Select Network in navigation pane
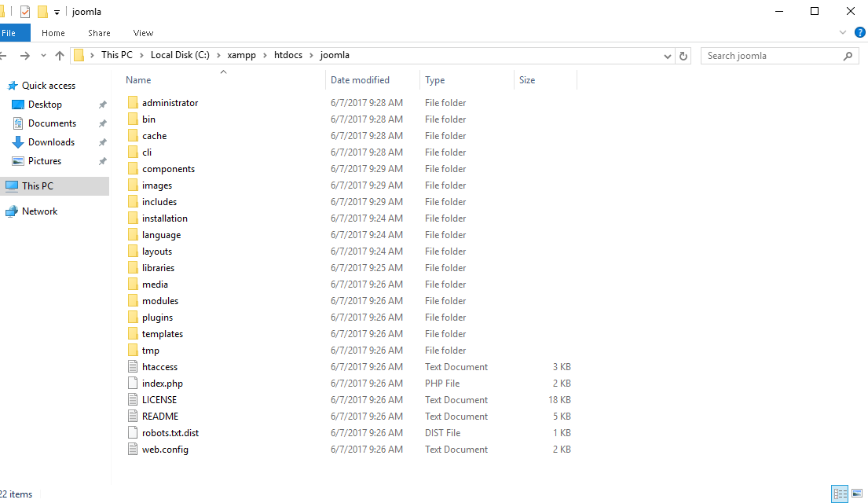Screen dimensions: 868x503 [x=39, y=211]
